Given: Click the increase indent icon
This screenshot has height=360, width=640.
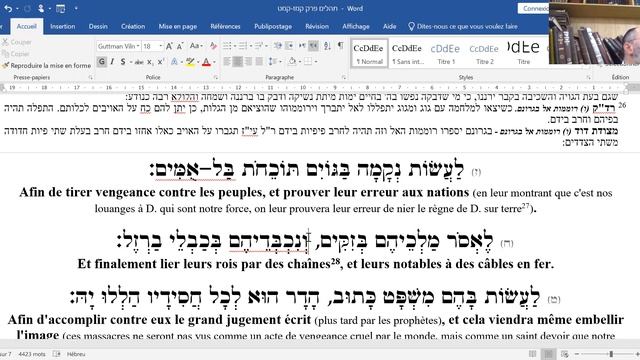Looking at the screenshot, I should click(x=289, y=46).
